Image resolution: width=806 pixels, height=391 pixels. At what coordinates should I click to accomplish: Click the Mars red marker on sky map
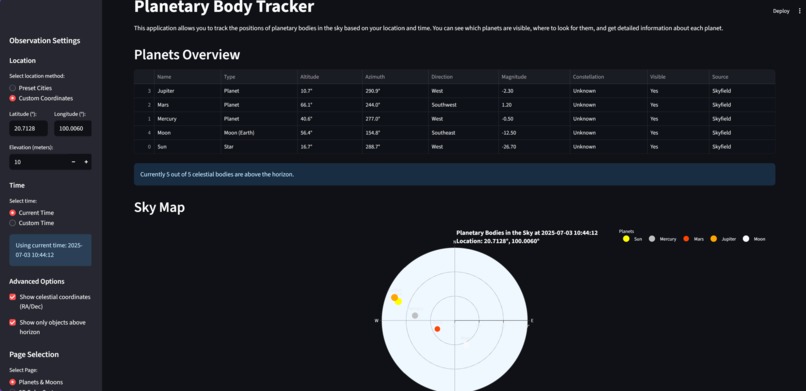tap(437, 329)
